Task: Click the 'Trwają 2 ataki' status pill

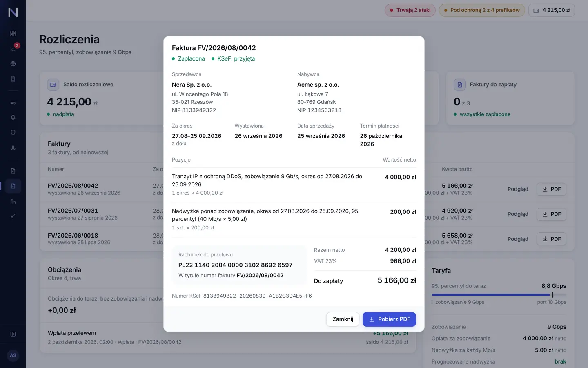Action: point(410,10)
